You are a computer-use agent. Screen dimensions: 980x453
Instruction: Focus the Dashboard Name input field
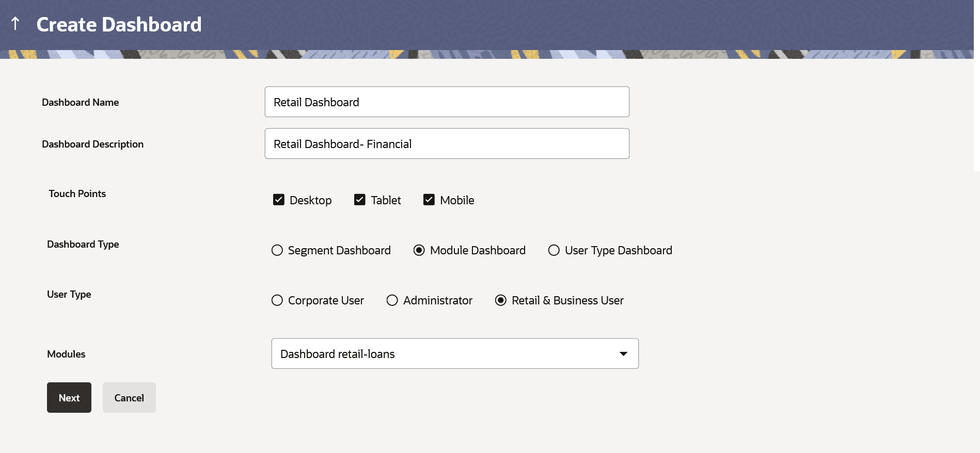[x=447, y=102]
